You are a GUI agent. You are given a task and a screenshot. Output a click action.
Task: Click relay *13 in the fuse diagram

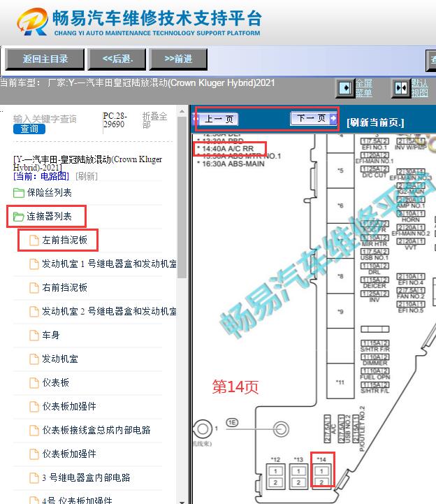point(298,476)
